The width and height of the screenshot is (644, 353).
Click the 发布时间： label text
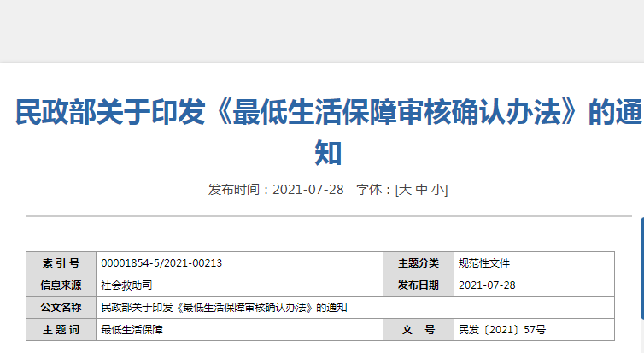239,190
